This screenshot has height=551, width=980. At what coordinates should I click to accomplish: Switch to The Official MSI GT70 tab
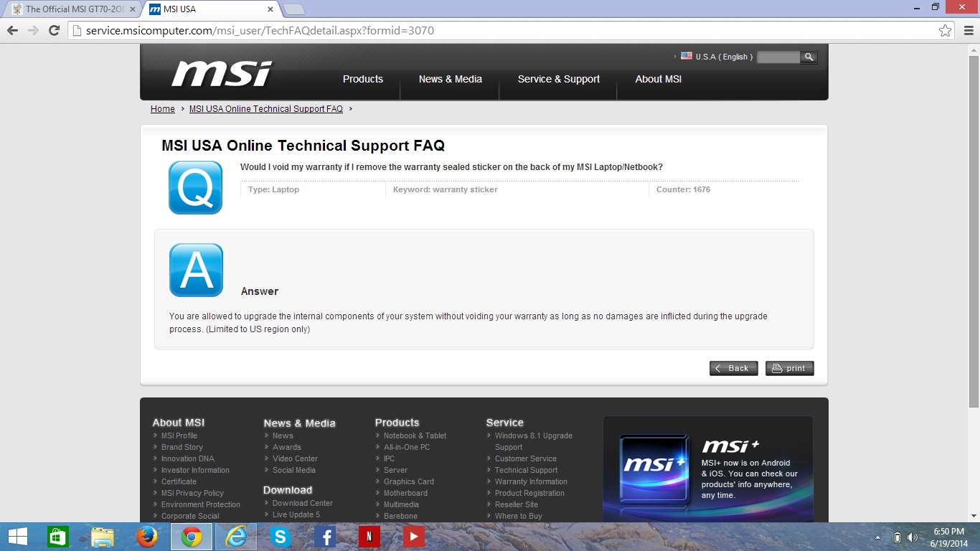75,9
